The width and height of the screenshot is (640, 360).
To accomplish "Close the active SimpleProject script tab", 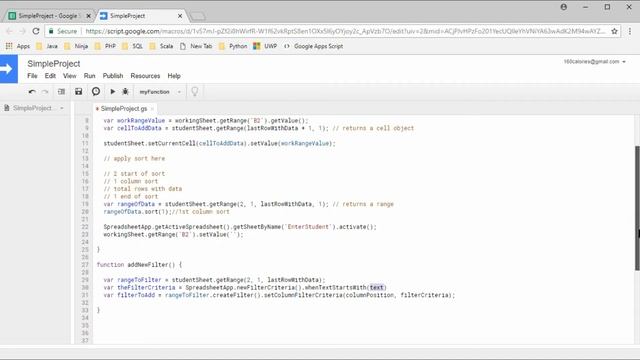I will click(x=180, y=16).
